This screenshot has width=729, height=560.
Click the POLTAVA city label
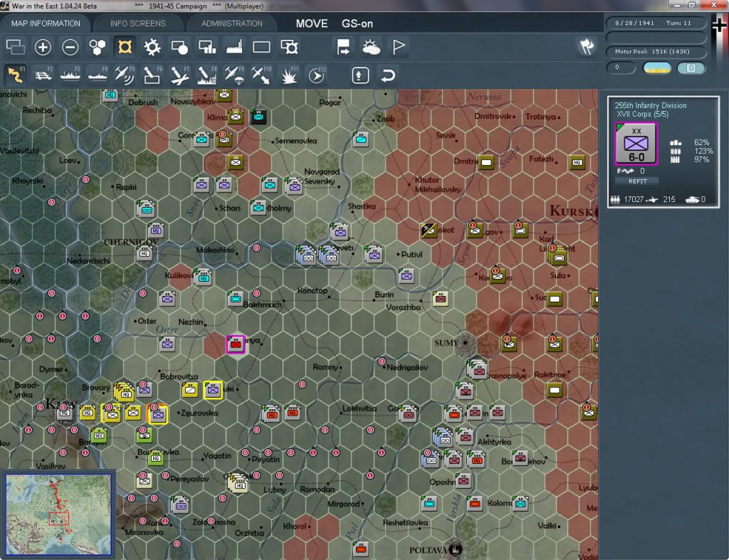click(428, 550)
